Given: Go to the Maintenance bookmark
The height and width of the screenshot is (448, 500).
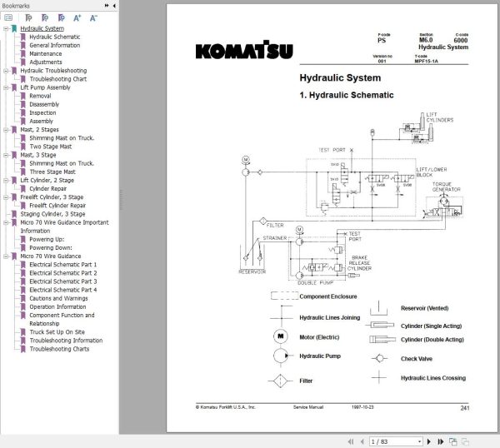Looking at the screenshot, I should coord(46,53).
